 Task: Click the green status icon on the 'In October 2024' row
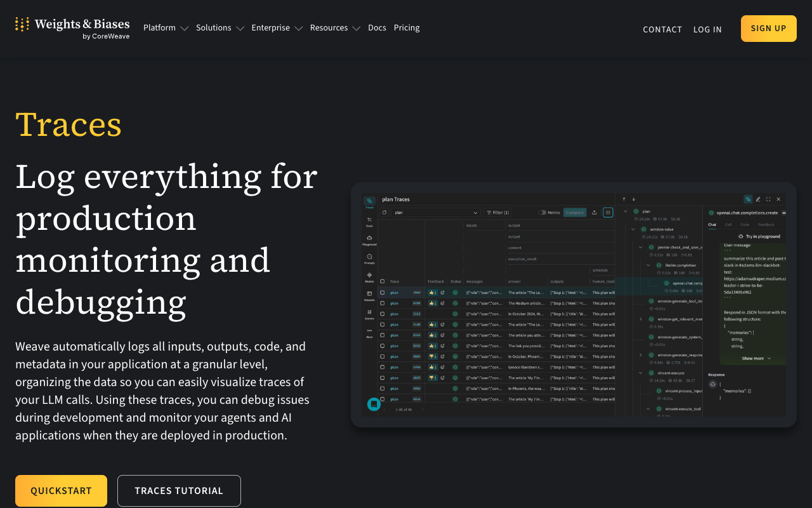pos(455,314)
